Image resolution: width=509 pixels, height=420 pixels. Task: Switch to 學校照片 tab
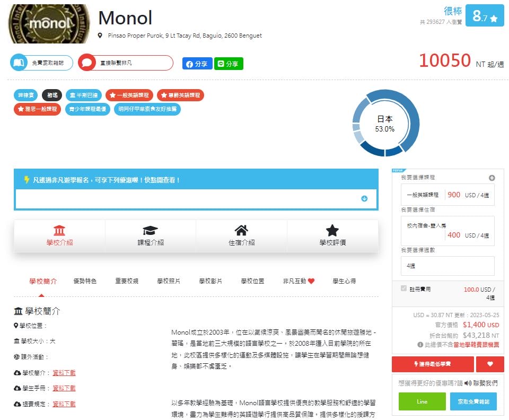click(169, 281)
